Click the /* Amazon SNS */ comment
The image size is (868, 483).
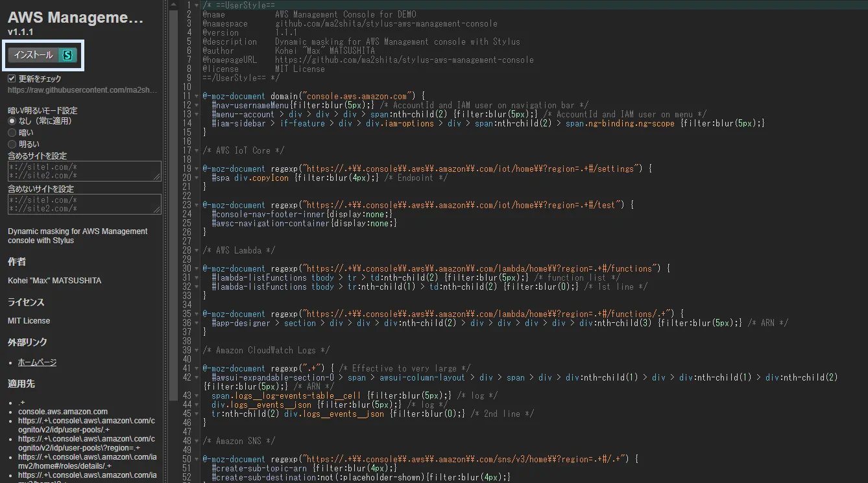tap(239, 441)
